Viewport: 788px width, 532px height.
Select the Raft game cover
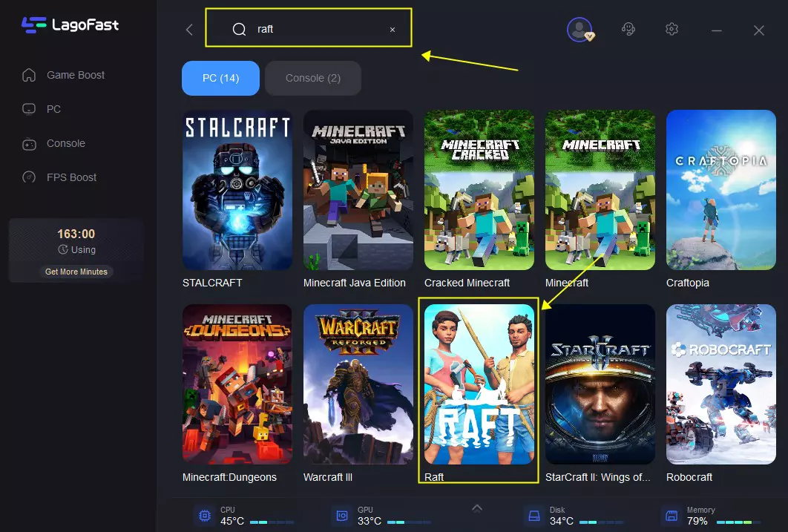479,384
